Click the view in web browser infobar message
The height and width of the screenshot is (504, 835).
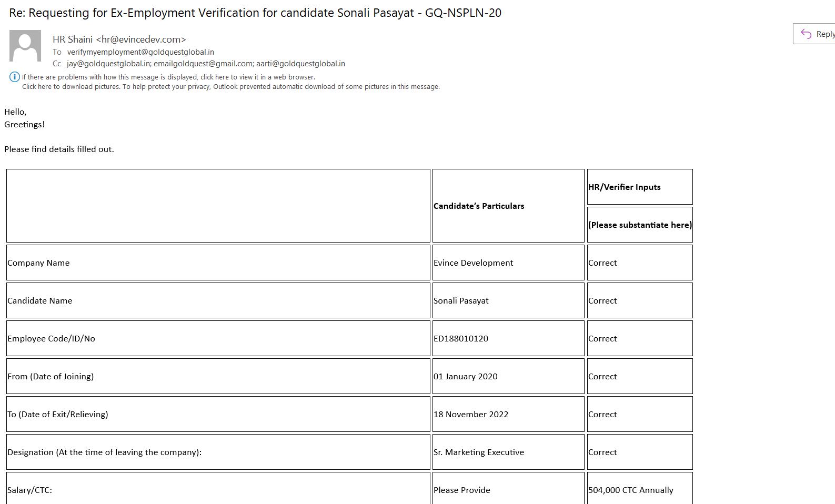click(x=168, y=77)
